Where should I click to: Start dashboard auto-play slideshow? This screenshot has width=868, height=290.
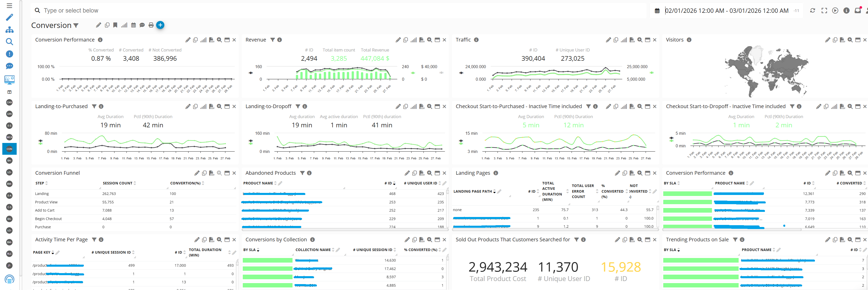point(835,11)
